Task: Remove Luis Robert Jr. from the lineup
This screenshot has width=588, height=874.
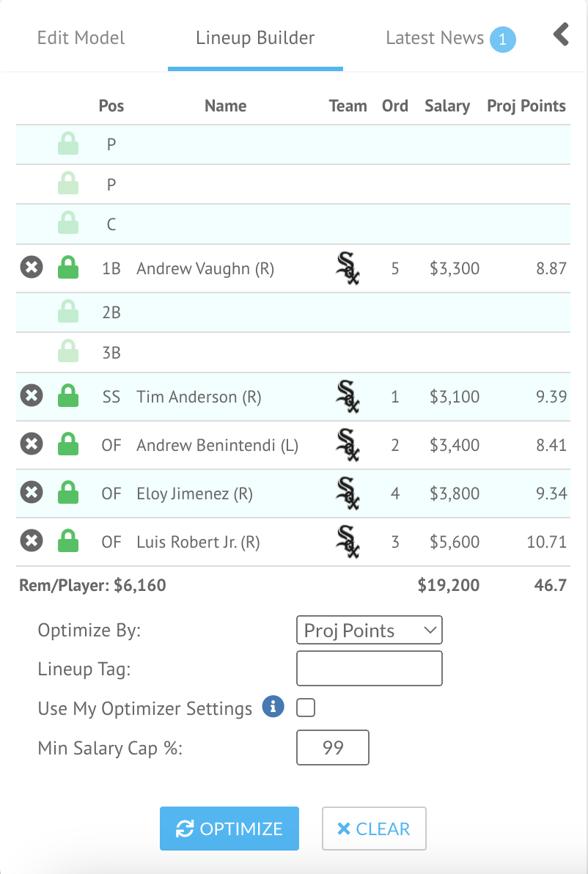Action: [30, 542]
